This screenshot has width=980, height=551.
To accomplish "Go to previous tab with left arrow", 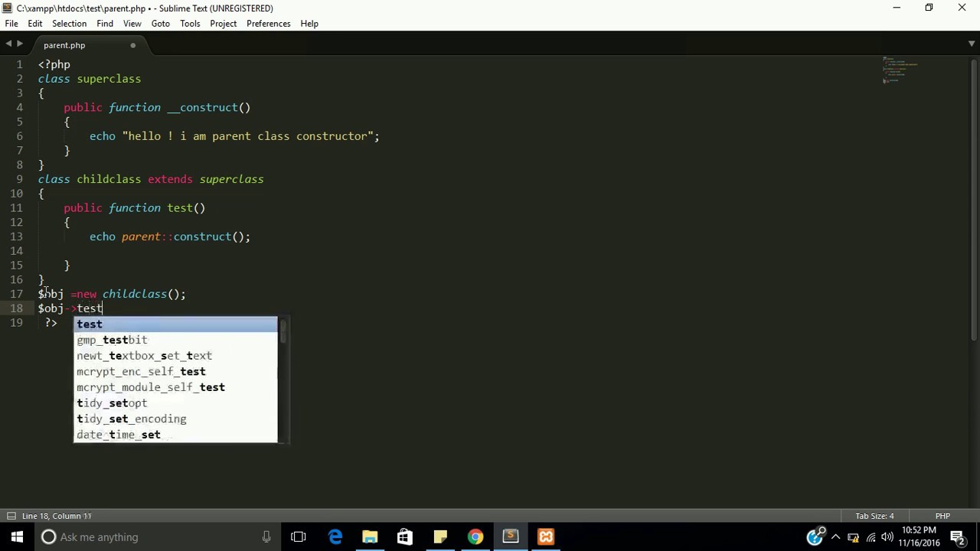I will coord(8,44).
